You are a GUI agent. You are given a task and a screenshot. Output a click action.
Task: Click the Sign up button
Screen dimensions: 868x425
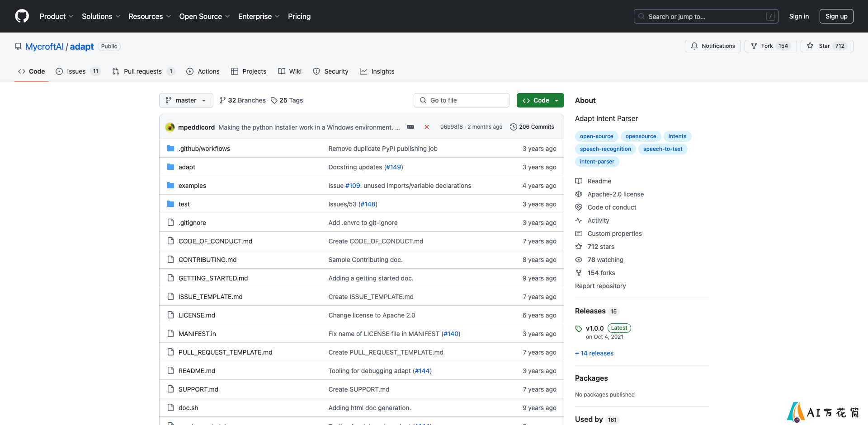(836, 16)
